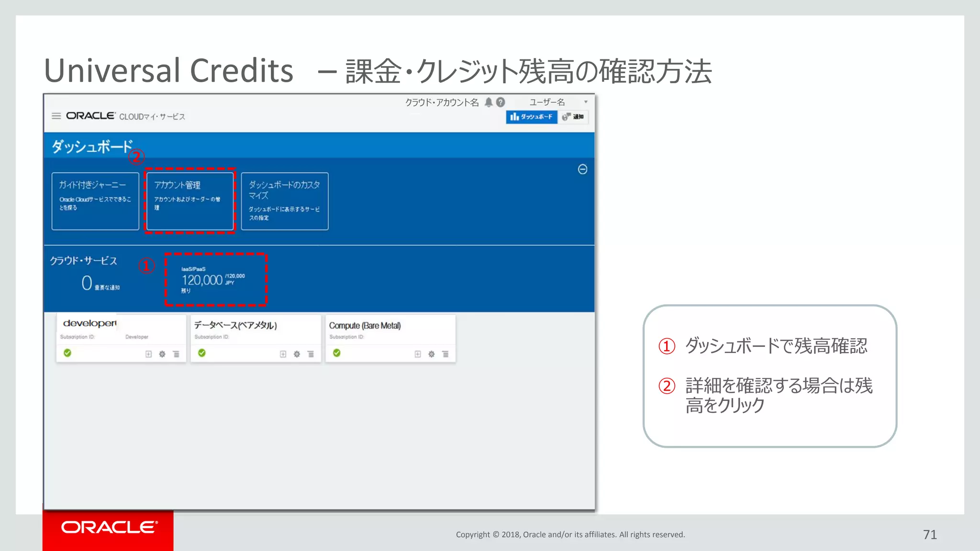Collapse the dashboard tiles with minus icon

[582, 169]
